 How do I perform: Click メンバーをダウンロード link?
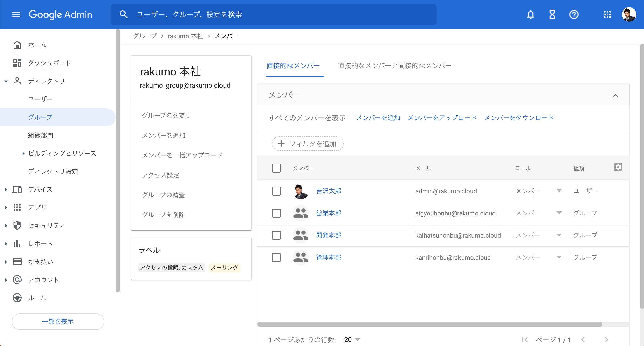519,117
